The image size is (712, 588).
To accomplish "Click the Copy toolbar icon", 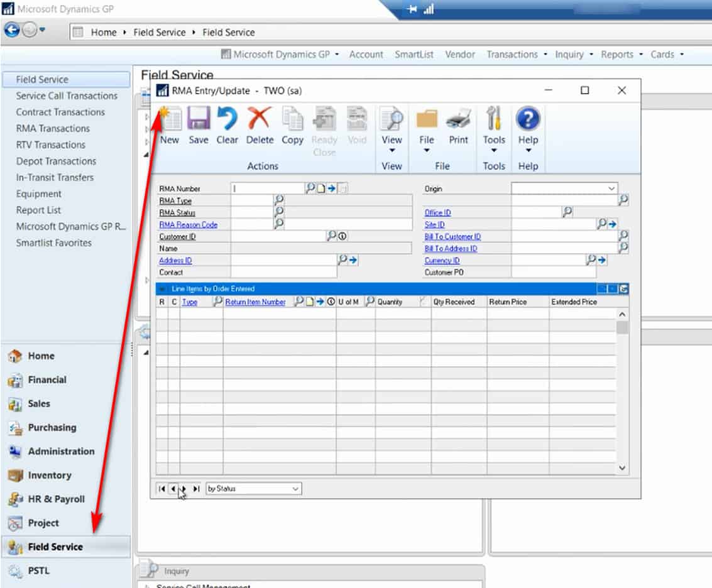I will click(292, 119).
